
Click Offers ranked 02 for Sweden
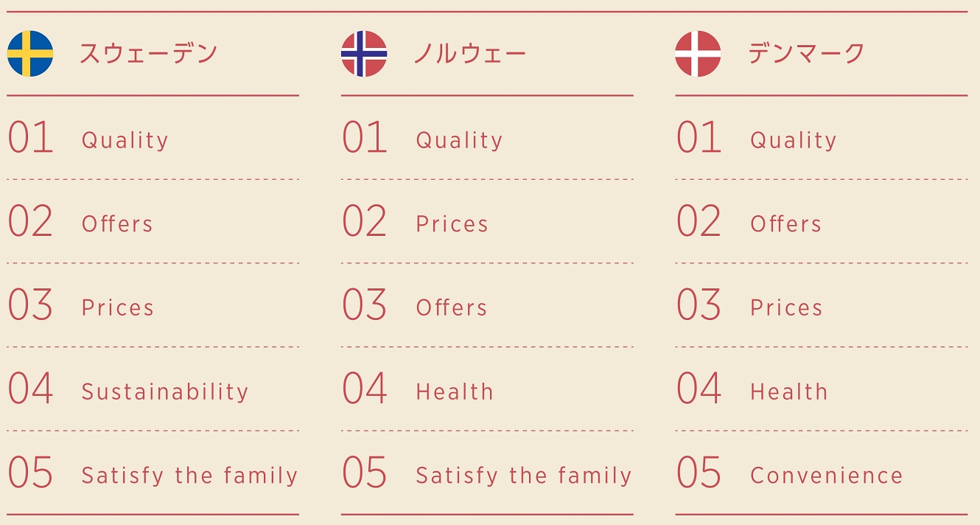[117, 224]
